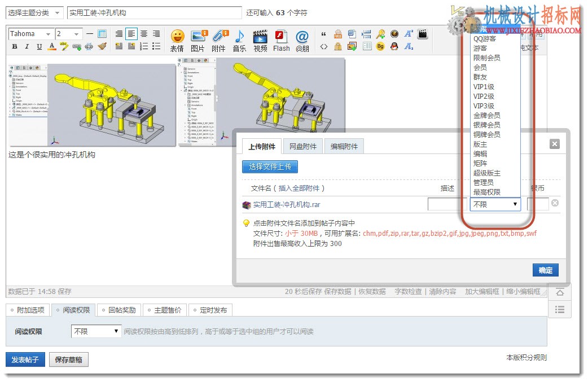Remove link with unlink icon

coord(89,46)
